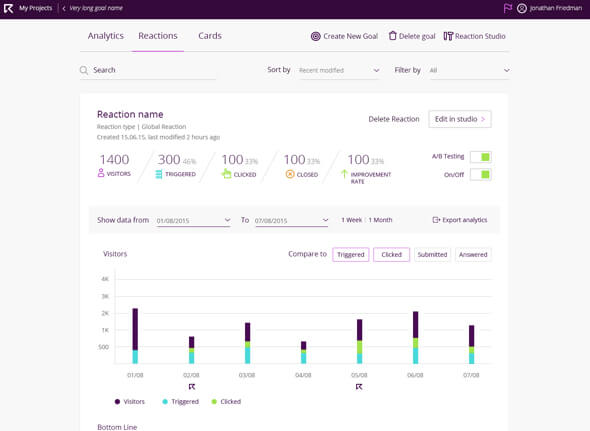Click Very long goal name breadcrumb
The height and width of the screenshot is (431, 590).
pyautogui.click(x=96, y=8)
